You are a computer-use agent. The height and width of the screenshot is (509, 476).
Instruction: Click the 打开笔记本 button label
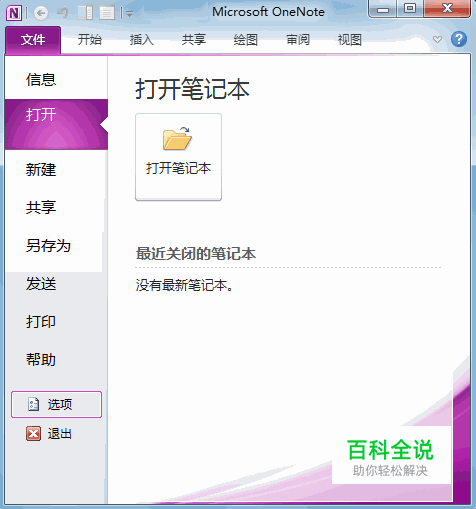pyautogui.click(x=178, y=168)
